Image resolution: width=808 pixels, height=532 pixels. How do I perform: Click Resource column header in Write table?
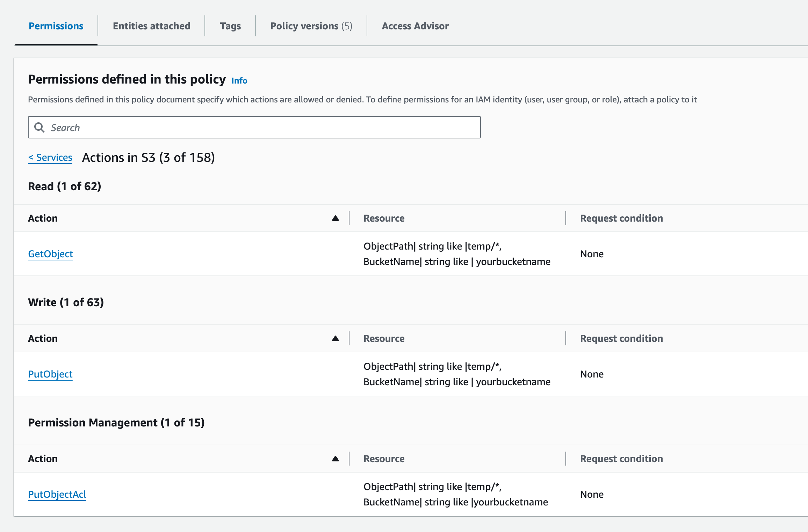tap(384, 339)
